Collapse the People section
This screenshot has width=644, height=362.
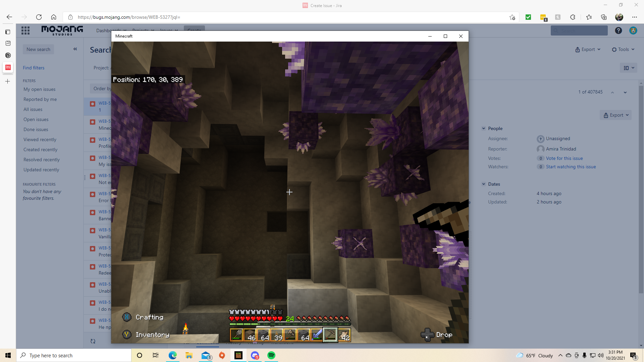click(x=484, y=128)
